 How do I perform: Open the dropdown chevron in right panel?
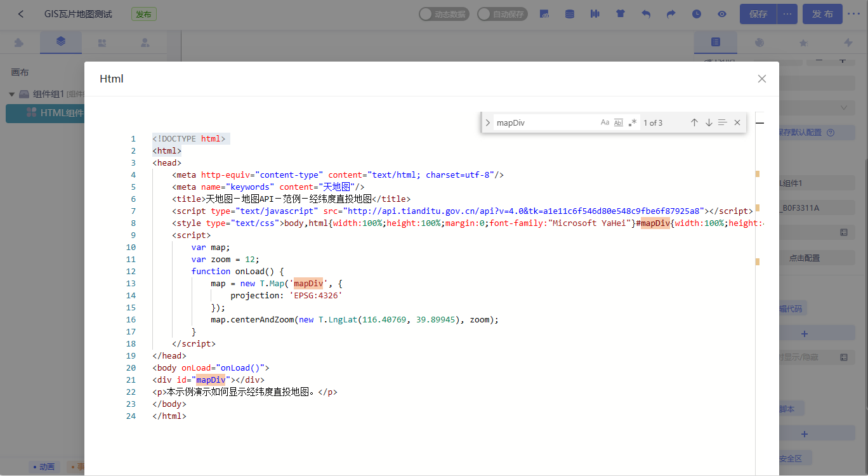tap(844, 108)
